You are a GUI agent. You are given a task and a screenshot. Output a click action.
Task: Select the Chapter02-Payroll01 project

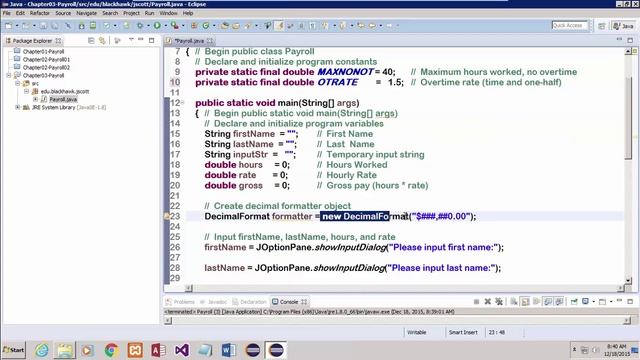click(x=46, y=60)
